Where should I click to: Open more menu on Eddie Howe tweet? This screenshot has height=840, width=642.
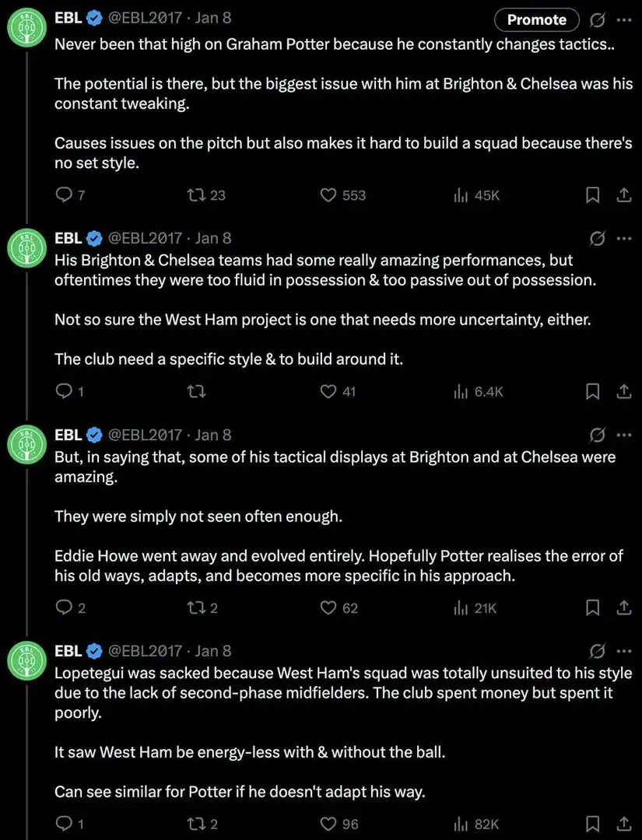[624, 434]
